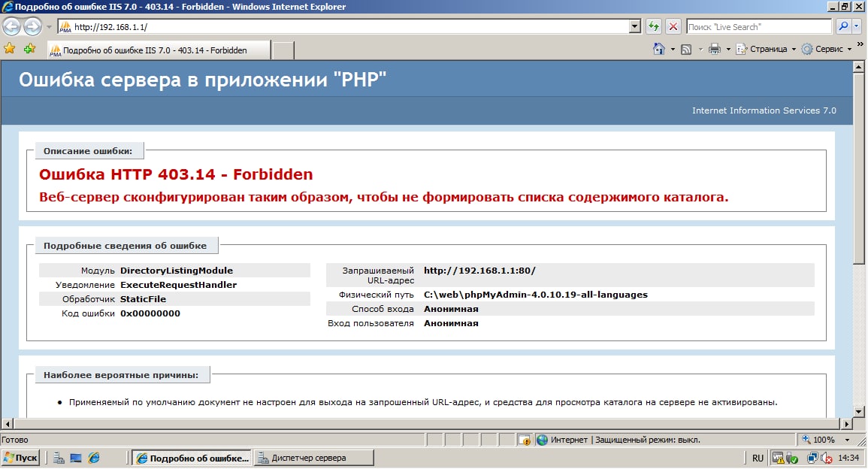The width and height of the screenshot is (868, 469).
Task: Expand the zoom level dropdown arrow
Action: [x=847, y=440]
